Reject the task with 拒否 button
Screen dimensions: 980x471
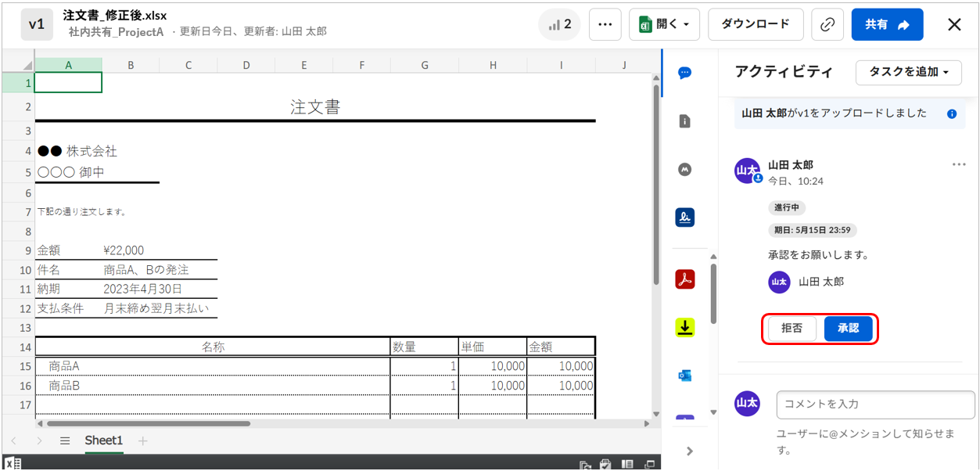[x=792, y=329]
